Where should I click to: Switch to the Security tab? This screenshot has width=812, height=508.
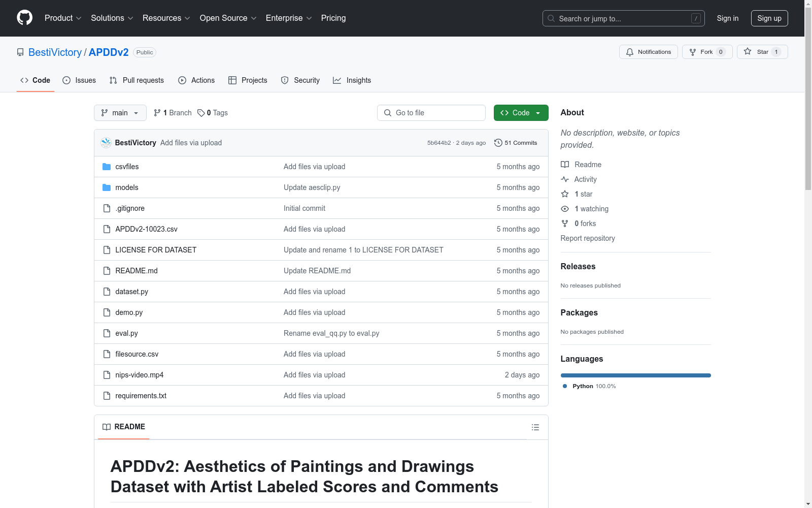[x=300, y=80]
